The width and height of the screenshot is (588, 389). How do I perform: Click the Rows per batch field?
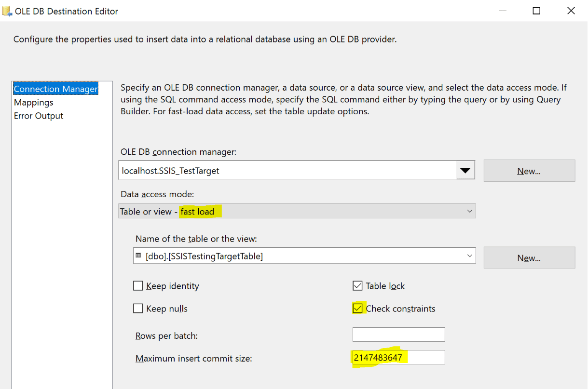point(398,335)
